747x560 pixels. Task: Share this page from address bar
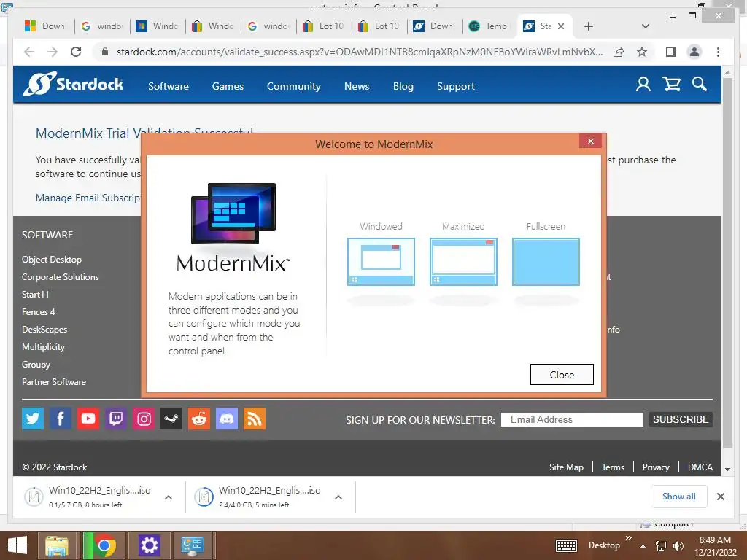(619, 52)
